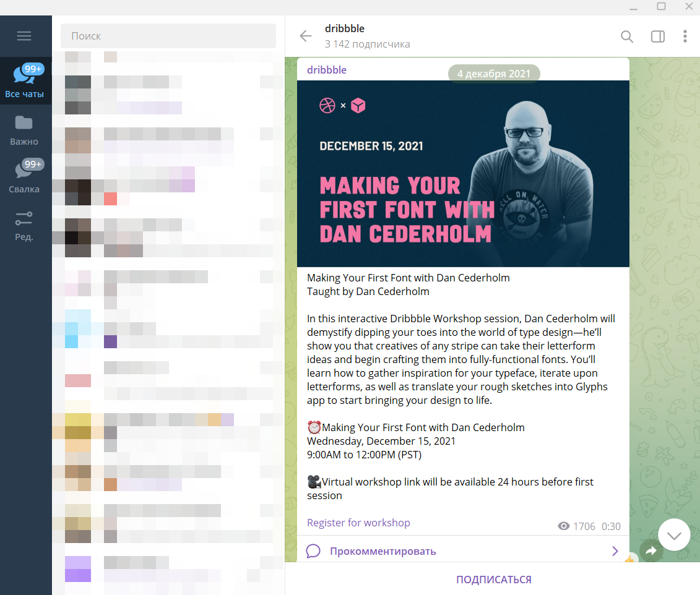Click the 3 142 подписчика subscriber count
Viewport: 700px width, 595px height.
[x=368, y=44]
